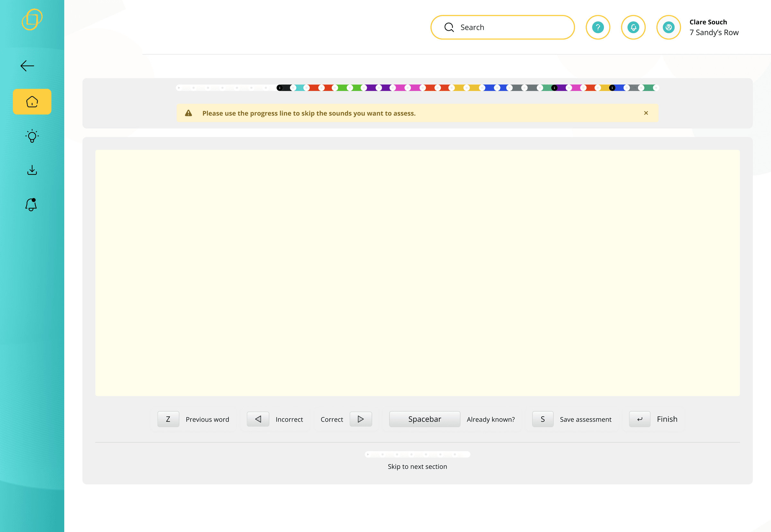Open the user profile avatar icon
The width and height of the screenshot is (771, 532).
click(668, 27)
